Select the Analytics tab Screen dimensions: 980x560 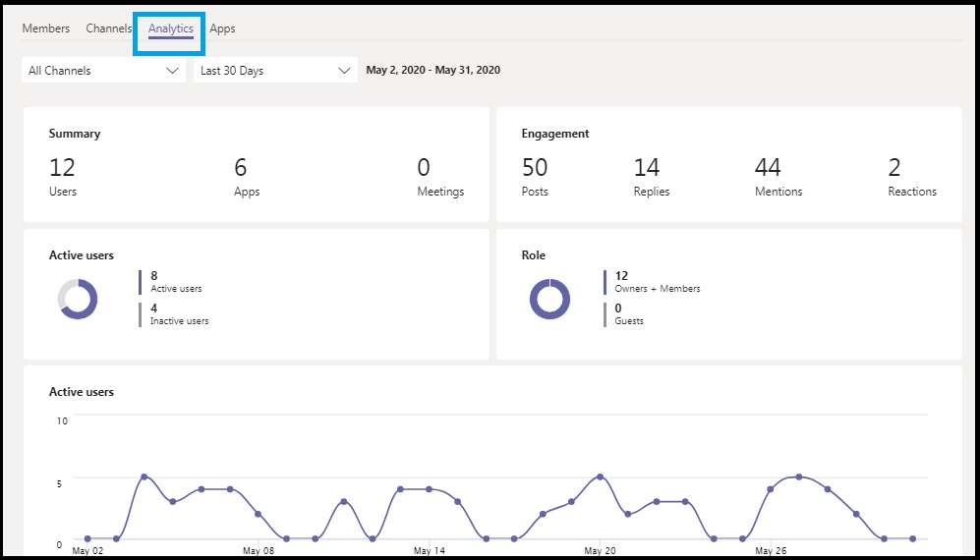coord(171,28)
